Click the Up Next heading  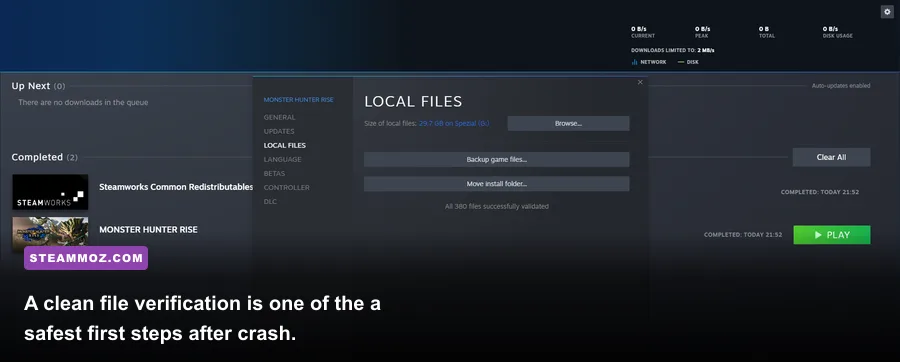(31, 86)
